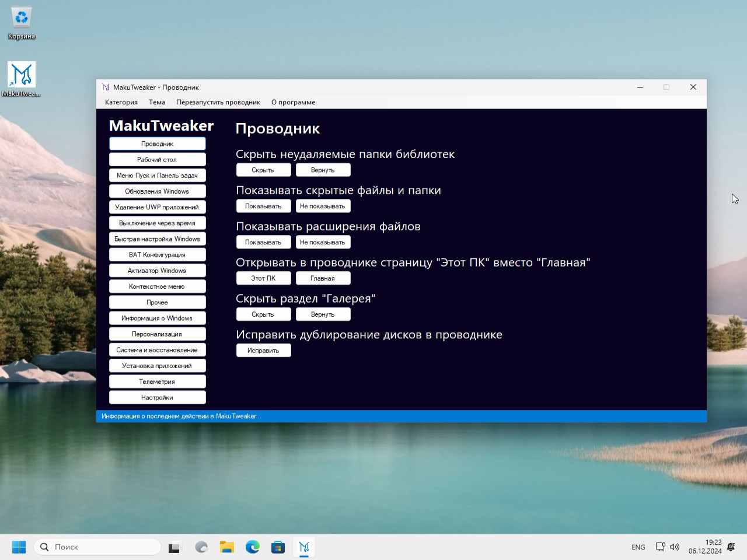Click Не показывать for file extensions
747x560 pixels.
tap(323, 242)
